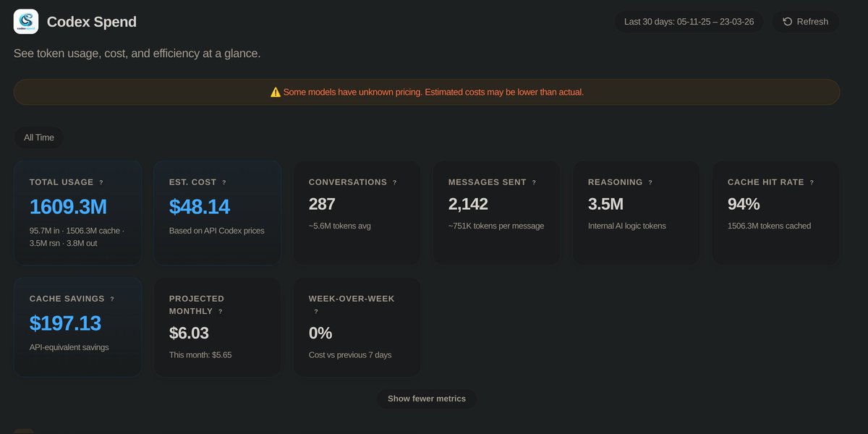The width and height of the screenshot is (868, 434).
Task: Open the Last 30 days date range selector
Action: coord(689,22)
